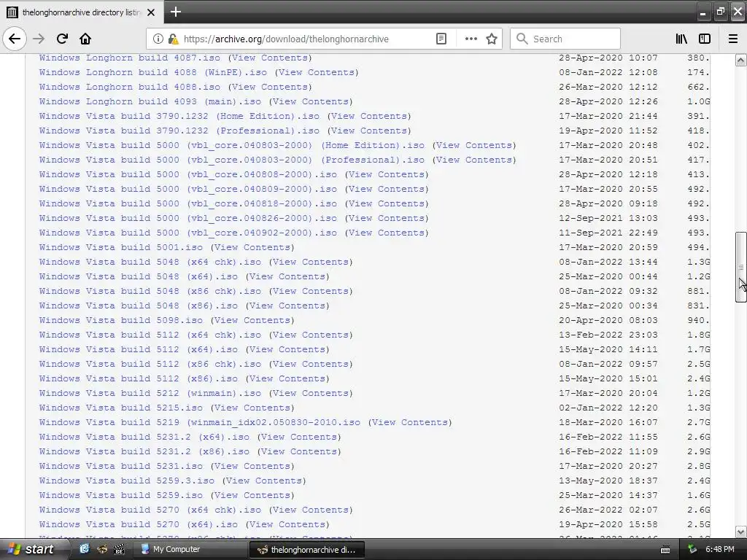Click the third quick launch media icon
This screenshot has width=747, height=560.
point(119,550)
